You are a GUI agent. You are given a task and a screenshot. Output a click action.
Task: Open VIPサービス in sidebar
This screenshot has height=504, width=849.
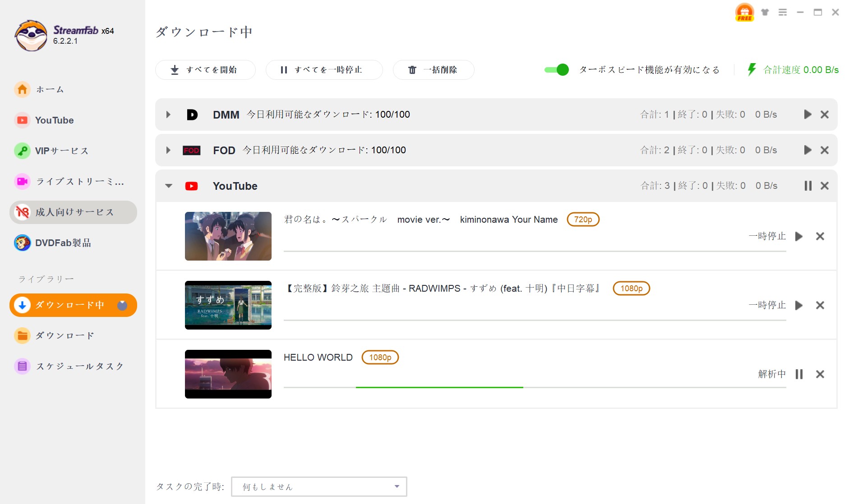[73, 151]
